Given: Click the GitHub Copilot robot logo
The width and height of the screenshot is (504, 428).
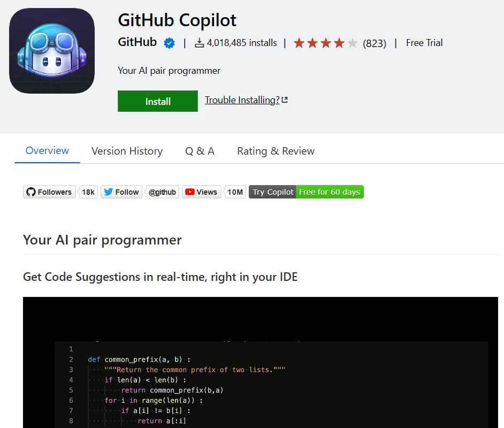Looking at the screenshot, I should click(x=52, y=51).
